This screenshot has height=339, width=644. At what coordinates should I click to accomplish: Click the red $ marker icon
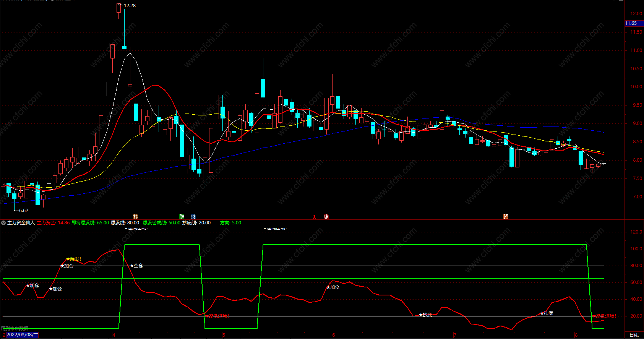tap(315, 217)
